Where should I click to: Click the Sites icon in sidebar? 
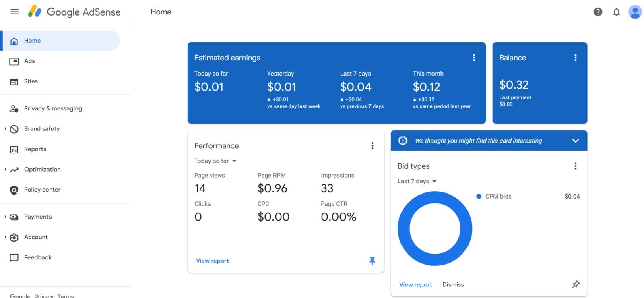(x=14, y=82)
